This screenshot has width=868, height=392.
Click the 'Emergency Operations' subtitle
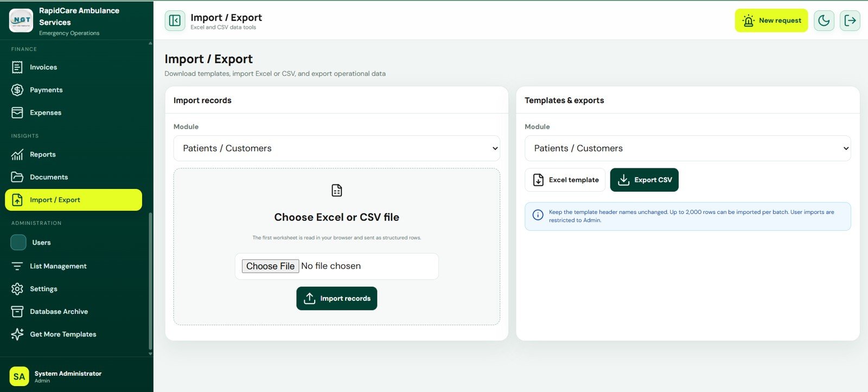[x=69, y=33]
